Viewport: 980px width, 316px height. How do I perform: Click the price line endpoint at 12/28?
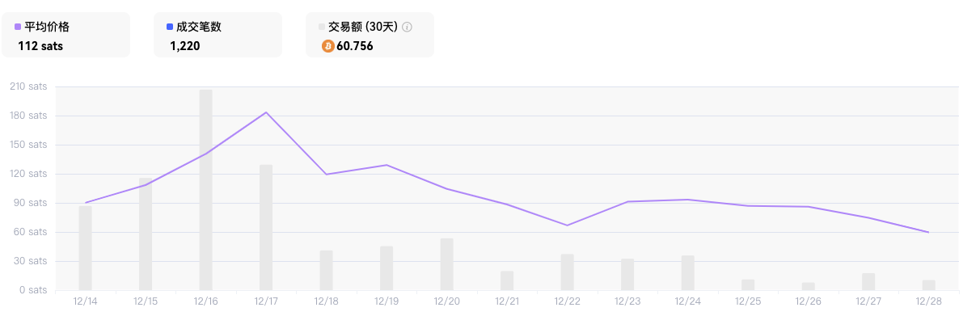point(928,233)
